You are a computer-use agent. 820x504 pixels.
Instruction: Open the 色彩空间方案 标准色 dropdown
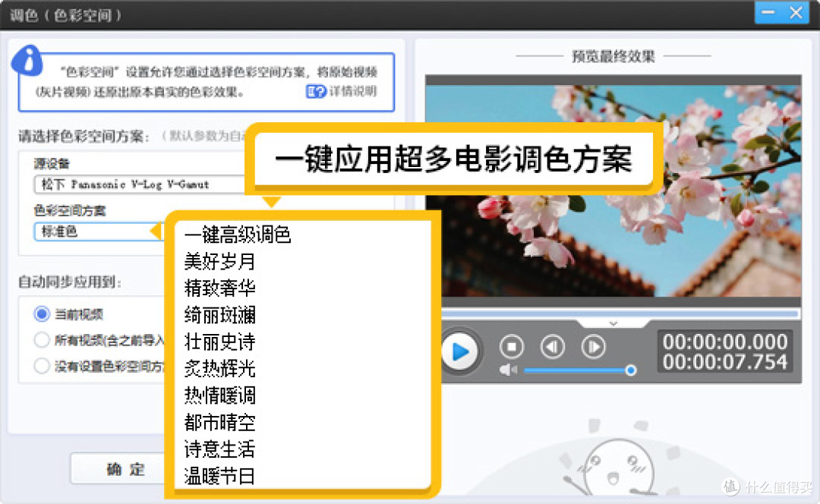(x=99, y=232)
